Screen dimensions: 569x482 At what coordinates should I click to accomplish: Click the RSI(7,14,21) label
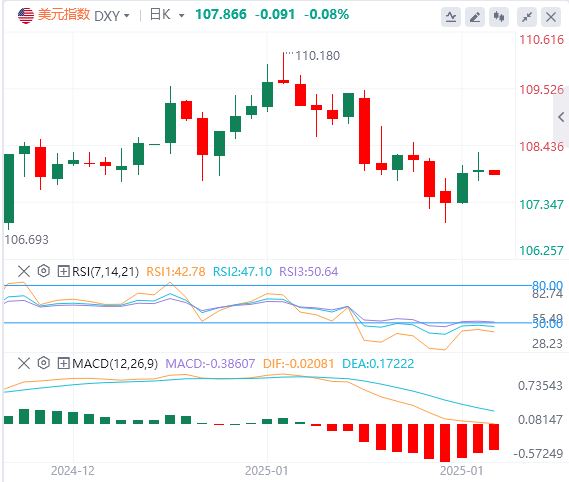[105, 271]
